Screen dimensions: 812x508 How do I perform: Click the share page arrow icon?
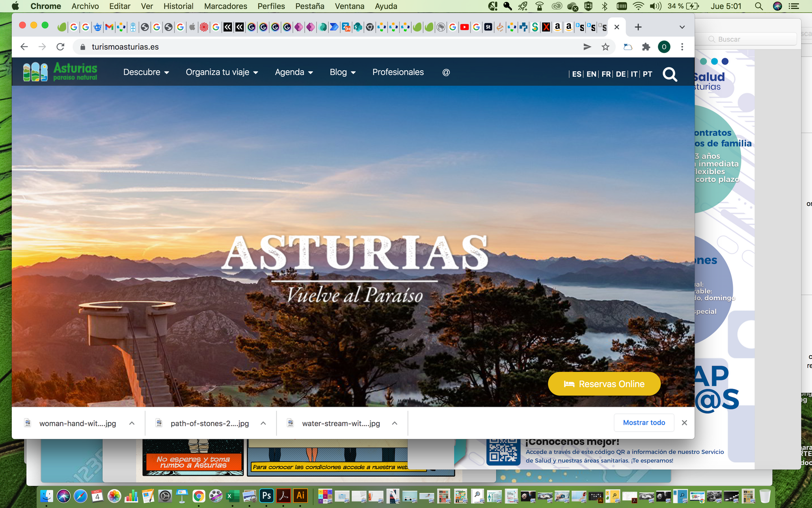point(587,47)
